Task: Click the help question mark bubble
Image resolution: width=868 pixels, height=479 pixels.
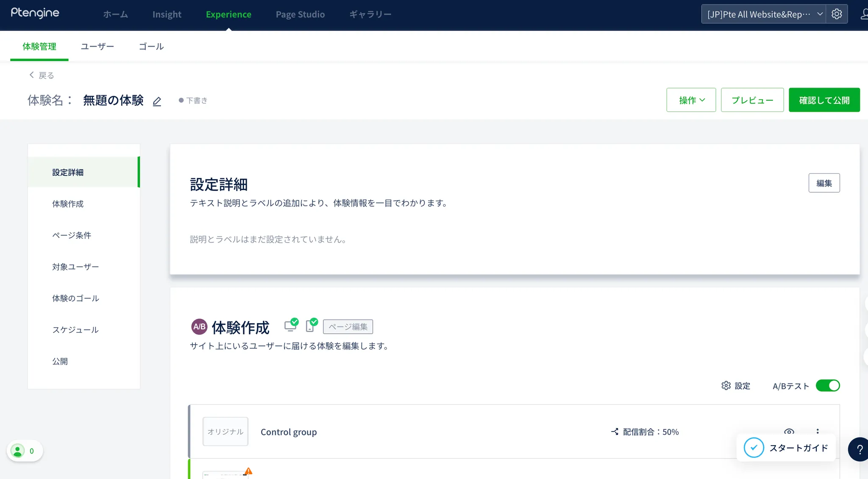Action: click(x=859, y=449)
